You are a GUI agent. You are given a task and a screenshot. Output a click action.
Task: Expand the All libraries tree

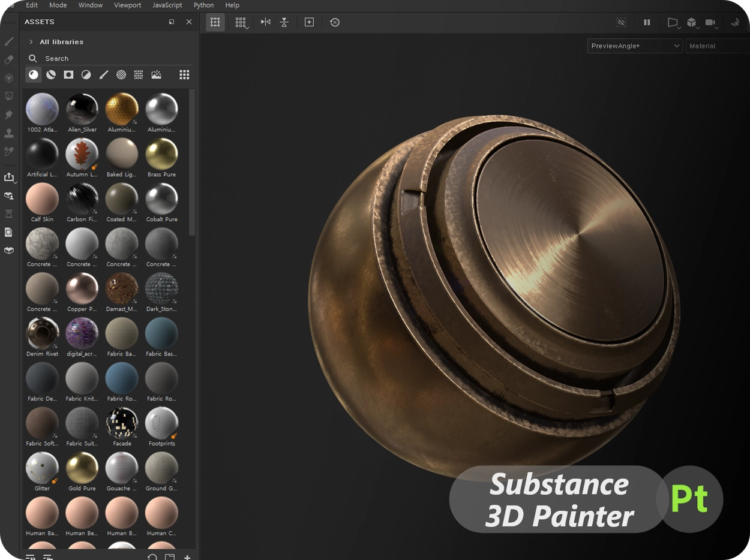[x=31, y=42]
